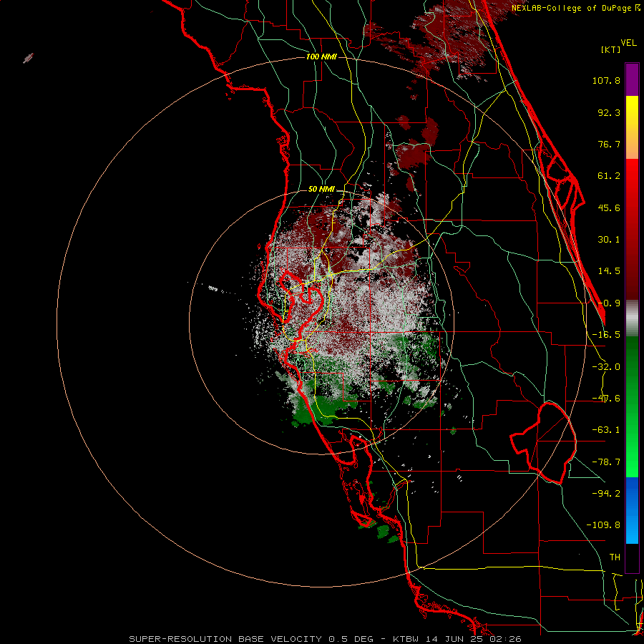Viewport: 644px width, 644px height.
Task: Click the -32.0 velocity scale value
Action: coord(606,367)
